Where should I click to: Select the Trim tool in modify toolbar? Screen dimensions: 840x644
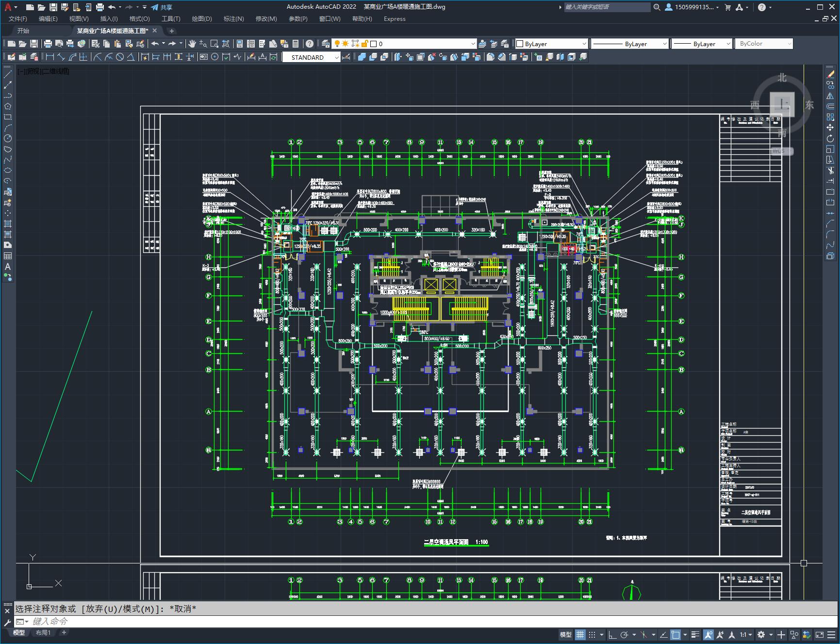coord(830,170)
